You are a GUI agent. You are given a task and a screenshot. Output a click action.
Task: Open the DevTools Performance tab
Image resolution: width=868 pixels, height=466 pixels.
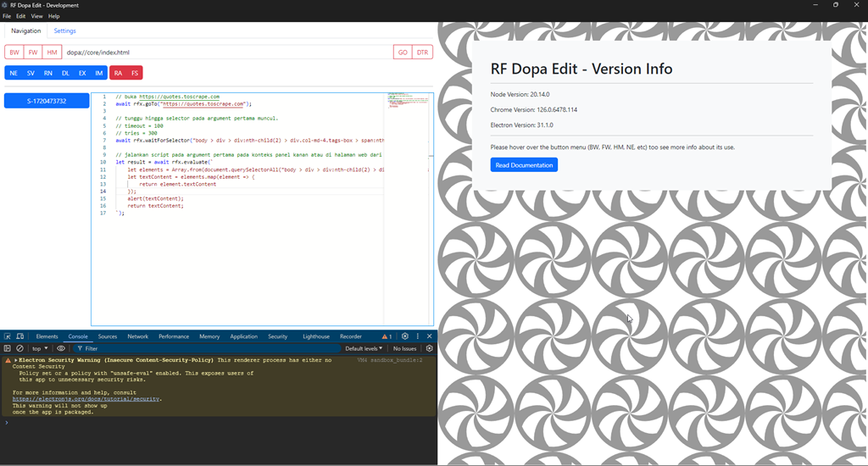pos(174,336)
